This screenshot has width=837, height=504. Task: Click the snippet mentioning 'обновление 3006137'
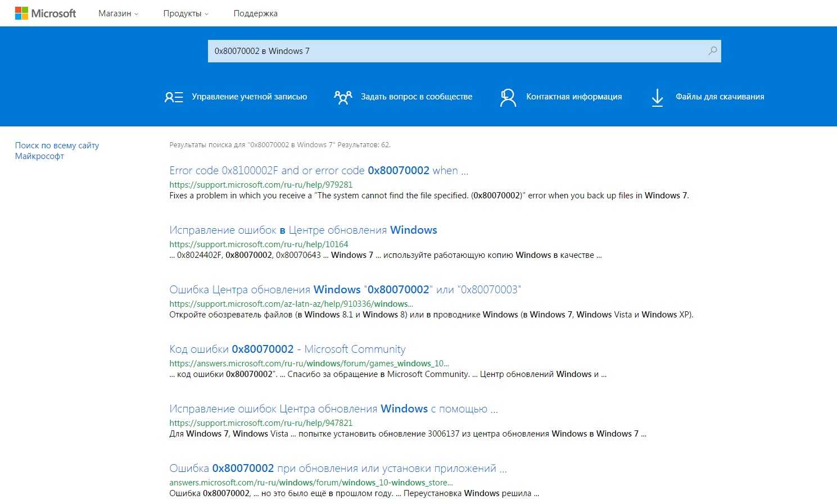[408, 434]
